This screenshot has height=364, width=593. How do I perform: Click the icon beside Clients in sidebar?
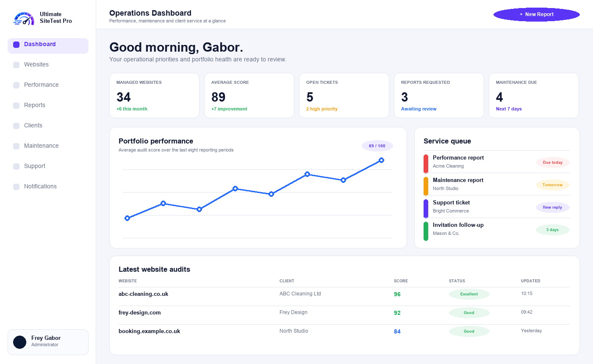17,126
